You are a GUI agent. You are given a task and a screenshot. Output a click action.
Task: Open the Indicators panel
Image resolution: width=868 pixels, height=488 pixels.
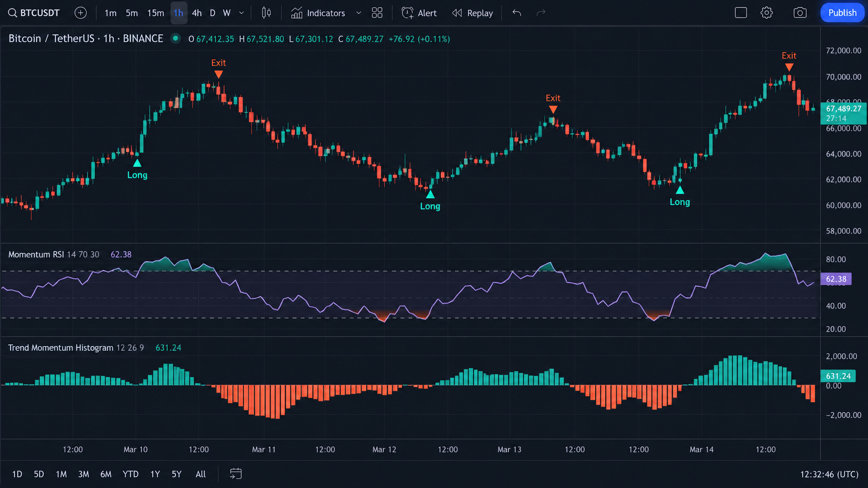coord(318,12)
